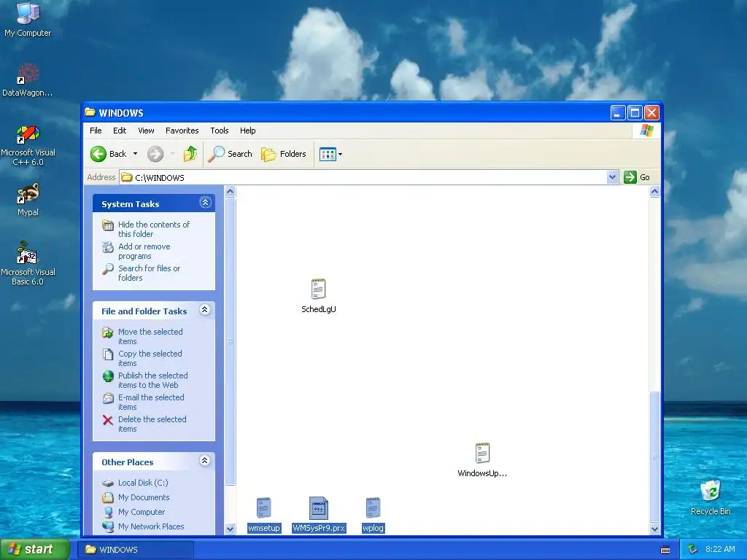Click the folder icon in Address bar
Viewport: 747px width, 560px height.
(x=126, y=177)
